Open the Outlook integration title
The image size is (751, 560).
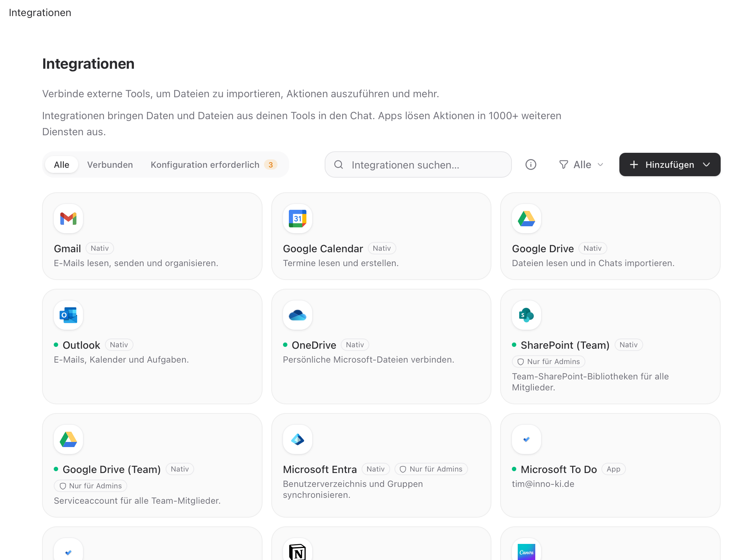pyautogui.click(x=81, y=345)
